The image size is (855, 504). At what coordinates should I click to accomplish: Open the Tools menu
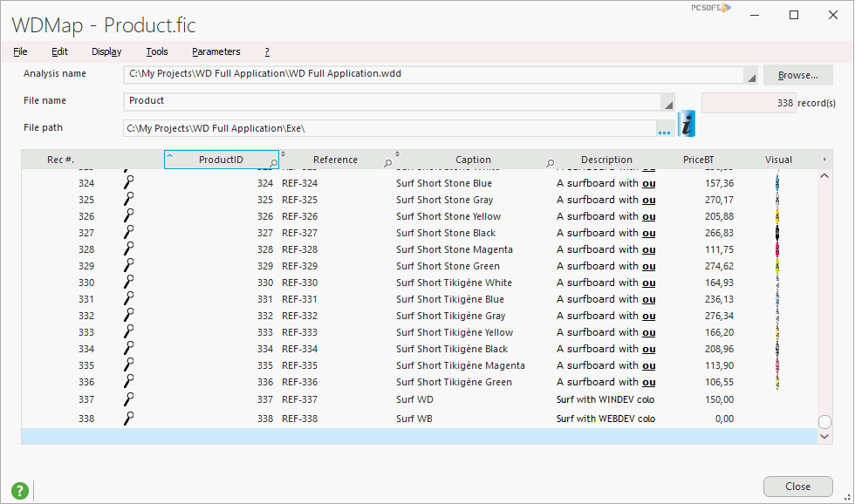157,51
